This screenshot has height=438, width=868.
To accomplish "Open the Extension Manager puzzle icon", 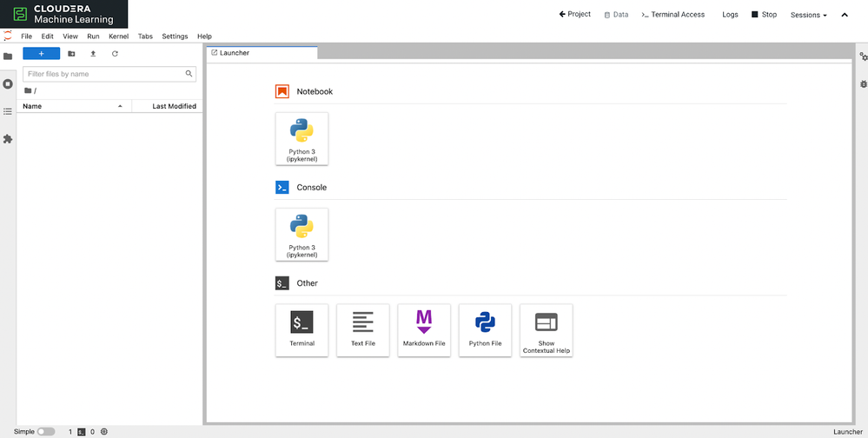I will pyautogui.click(x=8, y=139).
